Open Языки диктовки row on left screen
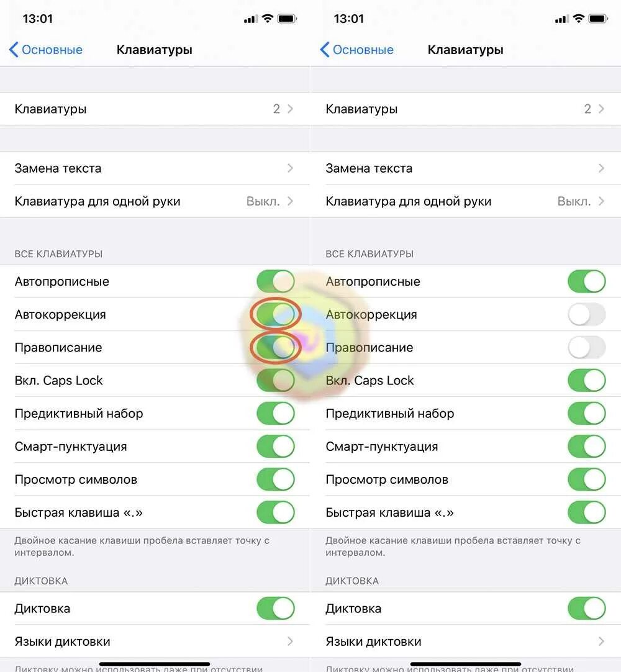This screenshot has height=672, width=621. 154,642
